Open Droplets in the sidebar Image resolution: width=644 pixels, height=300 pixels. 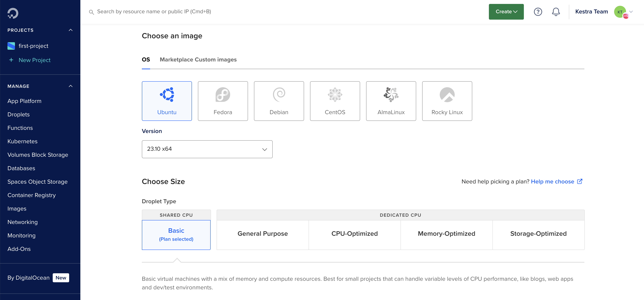coord(19,114)
